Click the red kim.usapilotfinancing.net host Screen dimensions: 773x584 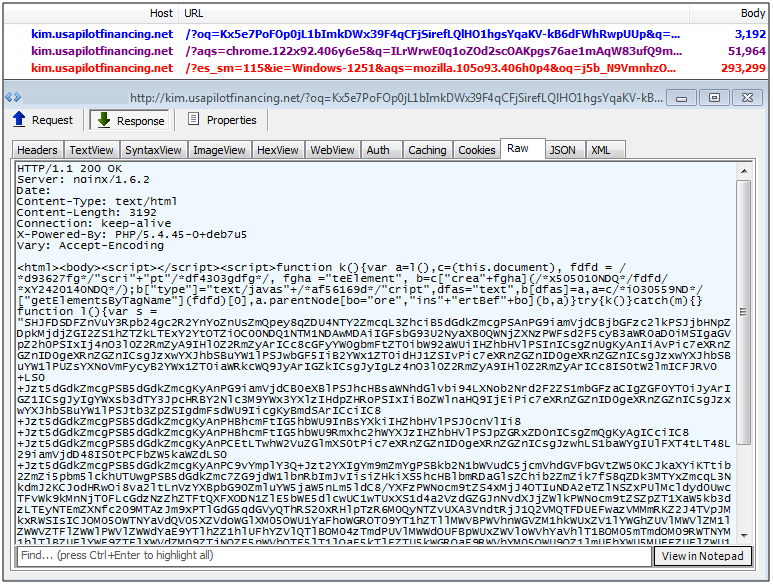pyautogui.click(x=102, y=68)
